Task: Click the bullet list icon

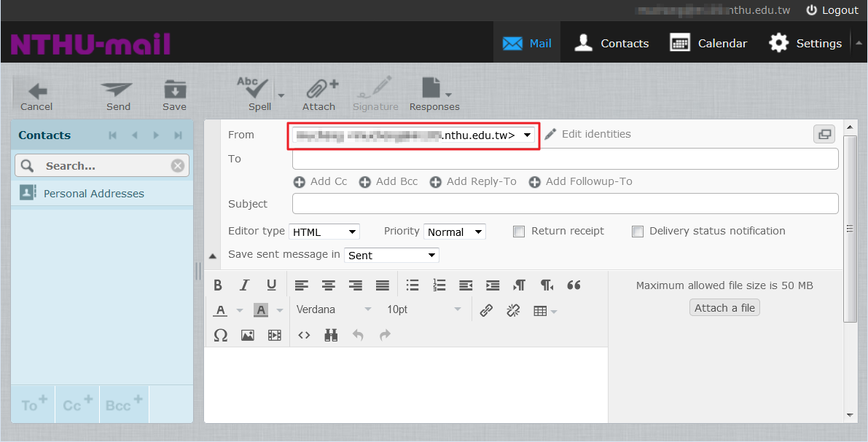Action: coord(413,285)
